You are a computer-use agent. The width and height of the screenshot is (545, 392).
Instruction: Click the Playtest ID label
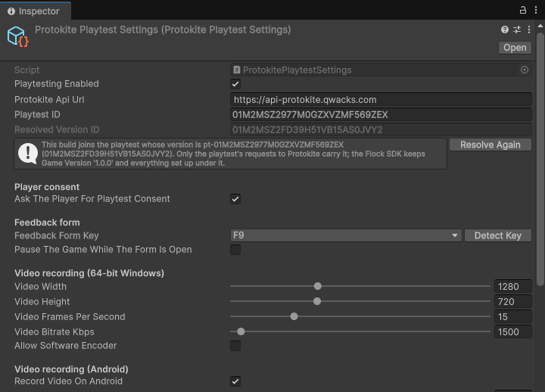click(37, 115)
